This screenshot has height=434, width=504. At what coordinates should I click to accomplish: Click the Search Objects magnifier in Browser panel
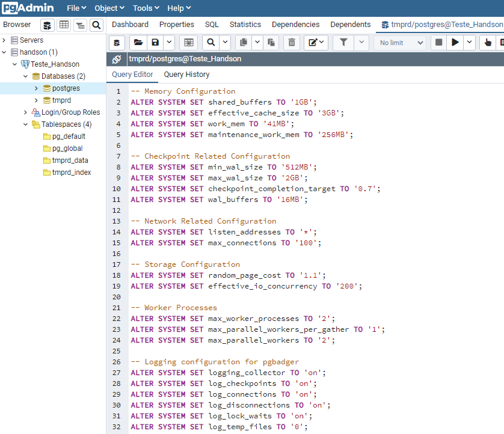(x=96, y=25)
